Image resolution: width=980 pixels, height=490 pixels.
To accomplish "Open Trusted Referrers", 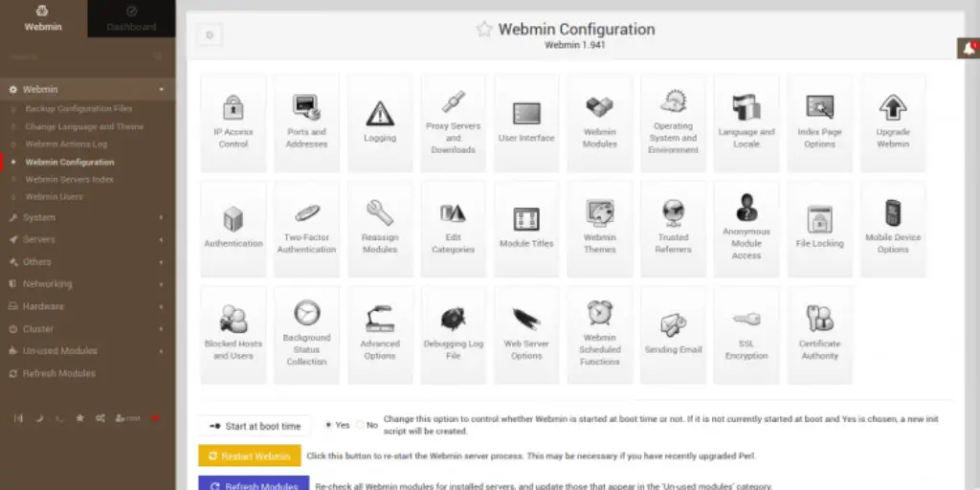I will tap(673, 229).
